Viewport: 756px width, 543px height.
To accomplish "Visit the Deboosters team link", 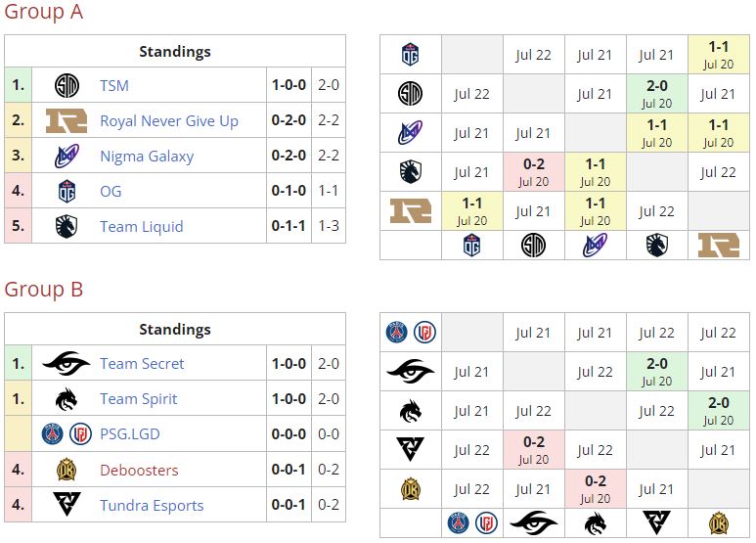I will click(x=139, y=470).
